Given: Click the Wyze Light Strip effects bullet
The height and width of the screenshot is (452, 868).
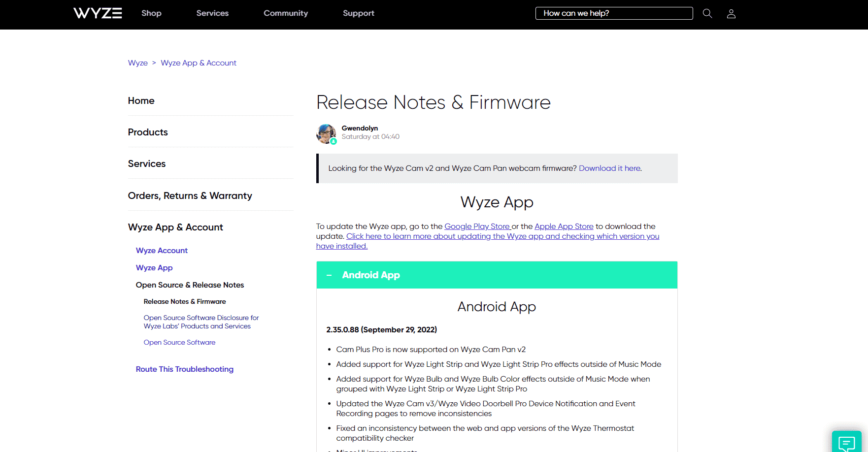Looking at the screenshot, I should (499, 364).
